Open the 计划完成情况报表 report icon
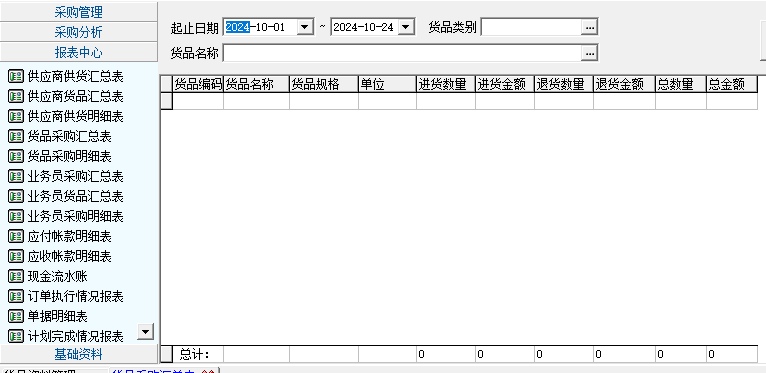This screenshot has height=373, width=766. tap(16, 336)
